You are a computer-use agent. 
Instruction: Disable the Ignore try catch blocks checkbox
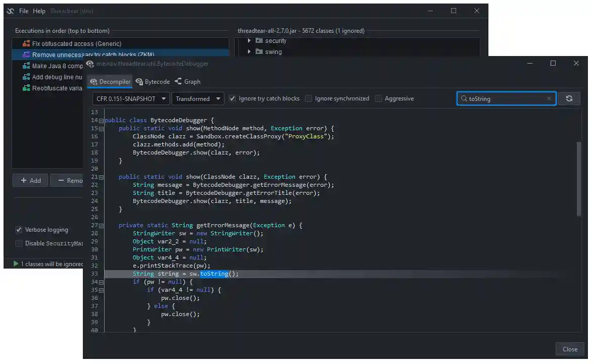(x=232, y=98)
